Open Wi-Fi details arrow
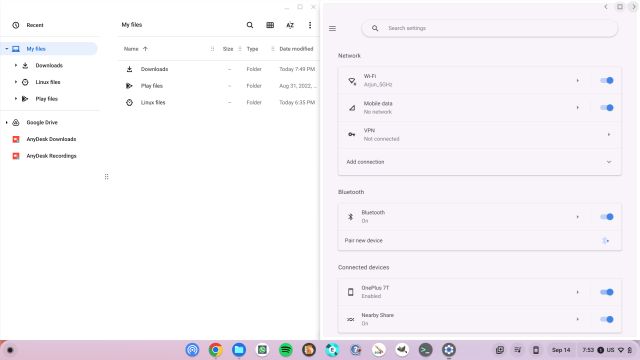 [578, 80]
